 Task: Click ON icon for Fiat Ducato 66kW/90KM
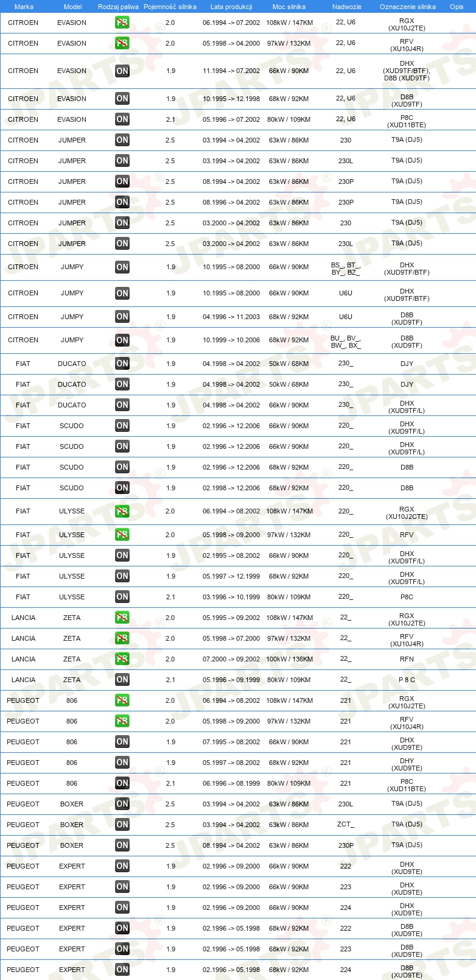click(122, 405)
